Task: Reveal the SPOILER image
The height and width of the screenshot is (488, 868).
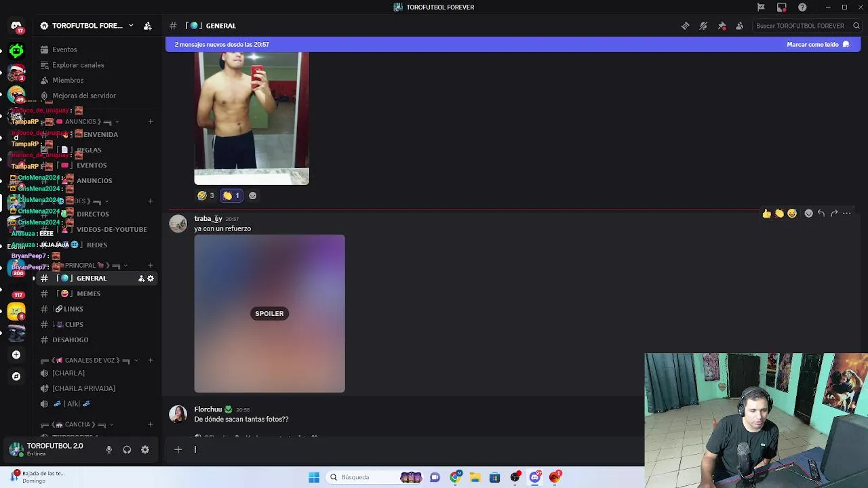Action: (269, 314)
